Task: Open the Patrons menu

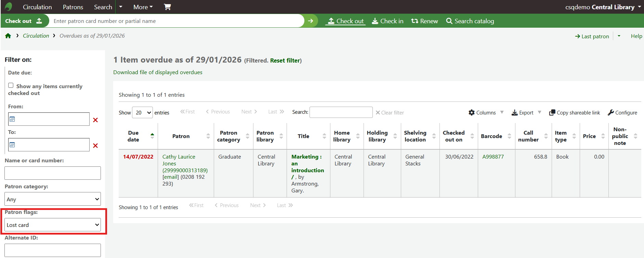Action: click(73, 7)
